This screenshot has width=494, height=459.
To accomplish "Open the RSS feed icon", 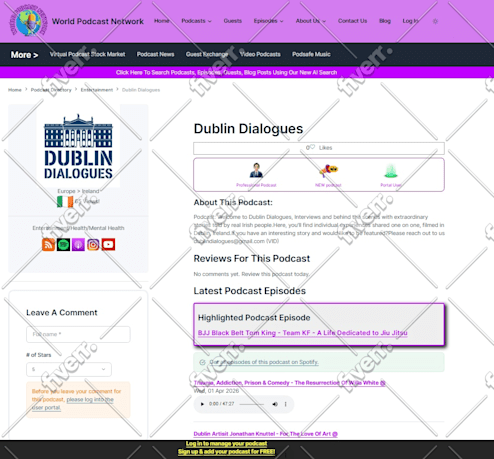I will pyautogui.click(x=48, y=244).
